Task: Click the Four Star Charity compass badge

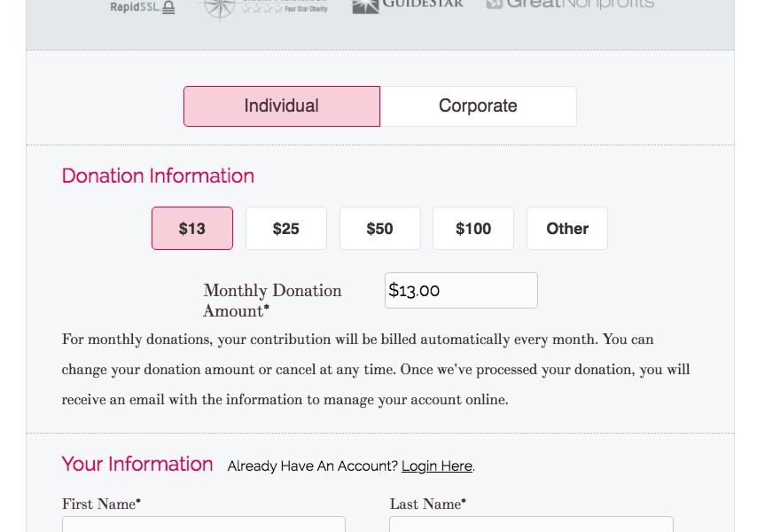Action: point(264,7)
